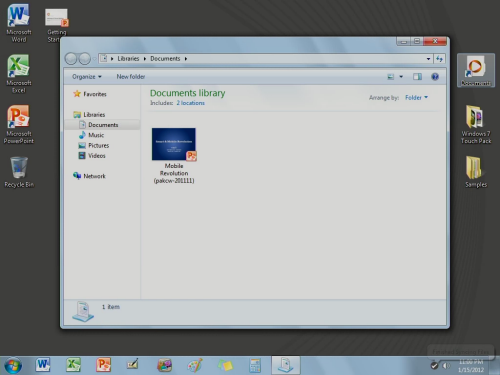500x375 pixels.
Task: Select Network in navigation pane
Action: pyautogui.click(x=89, y=176)
